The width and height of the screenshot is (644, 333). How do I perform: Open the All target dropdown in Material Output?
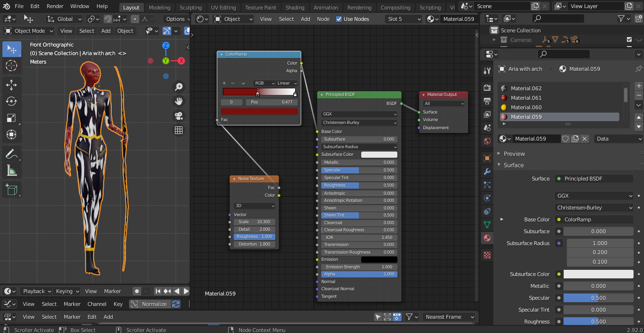(x=444, y=104)
